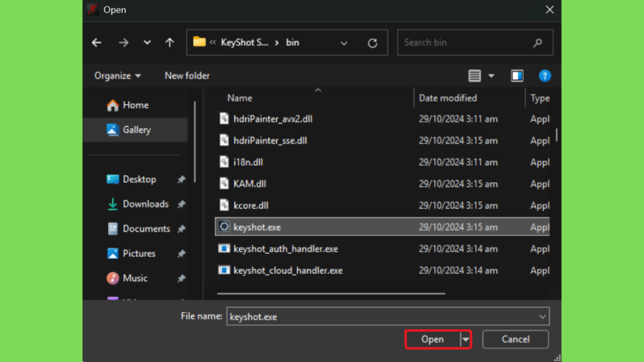Click the Open button
Viewport: 644px width, 362px height.
pyautogui.click(x=433, y=339)
